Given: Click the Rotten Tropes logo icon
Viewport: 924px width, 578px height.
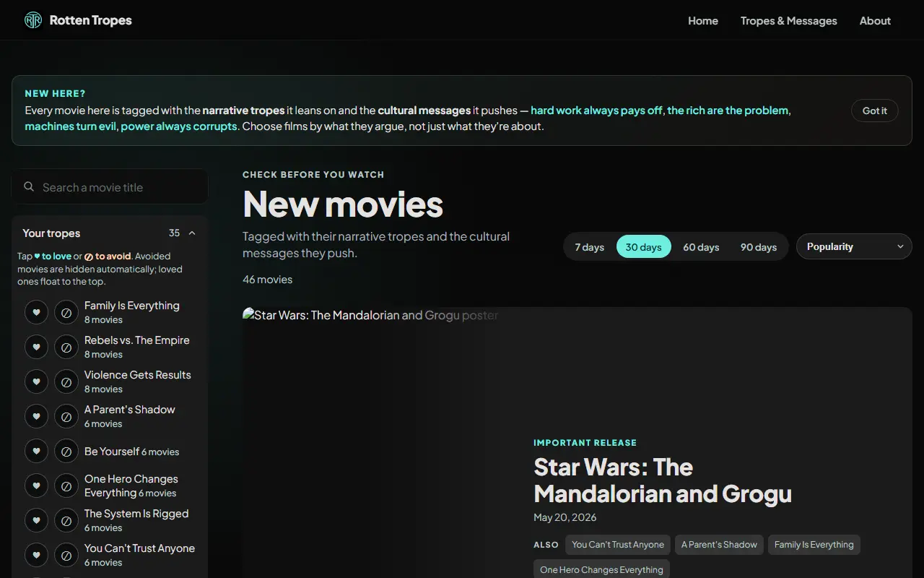Looking at the screenshot, I should (33, 20).
